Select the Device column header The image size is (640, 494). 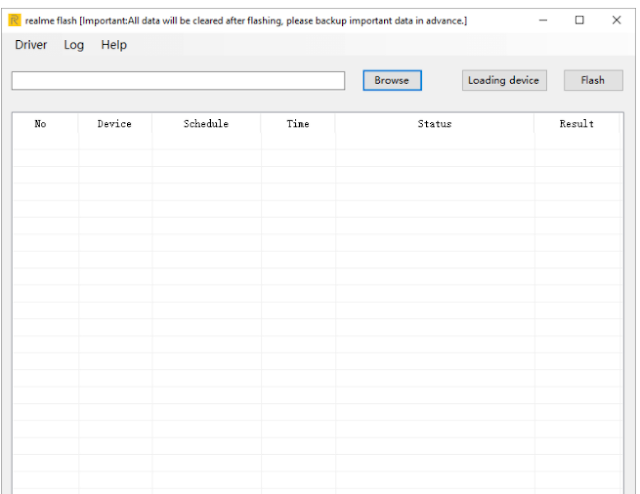click(115, 124)
